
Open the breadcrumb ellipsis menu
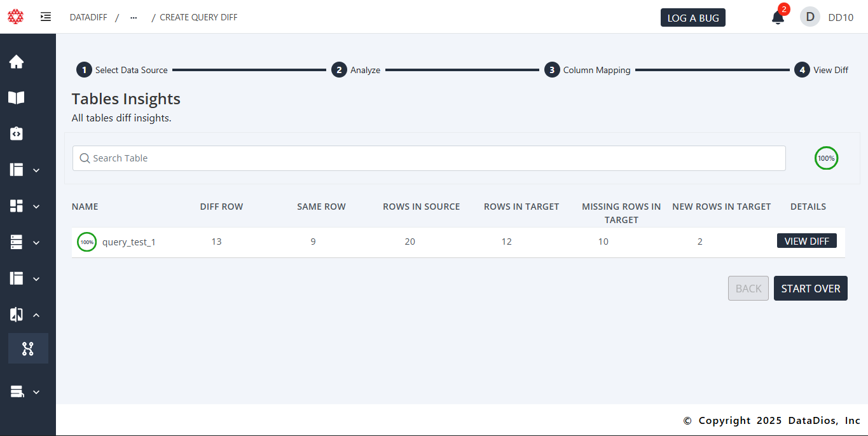(x=134, y=17)
